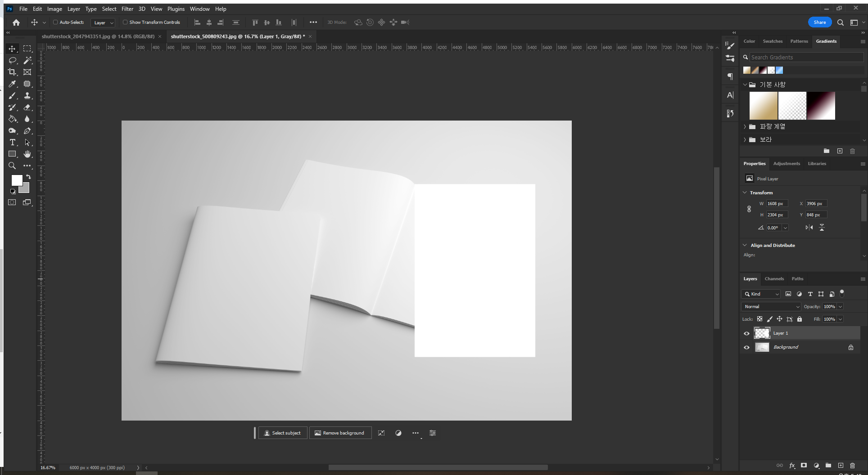
Task: Expand the 파랑 계열 gradient folder
Action: click(745, 126)
